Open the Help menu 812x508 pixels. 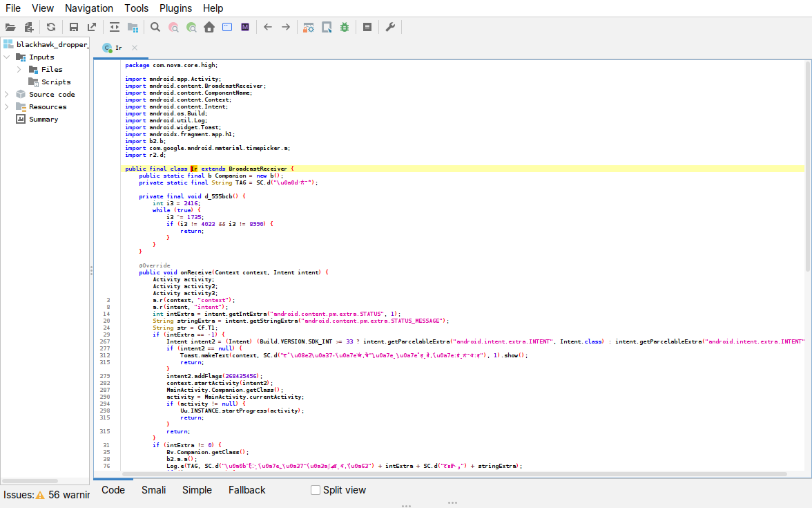(x=213, y=8)
